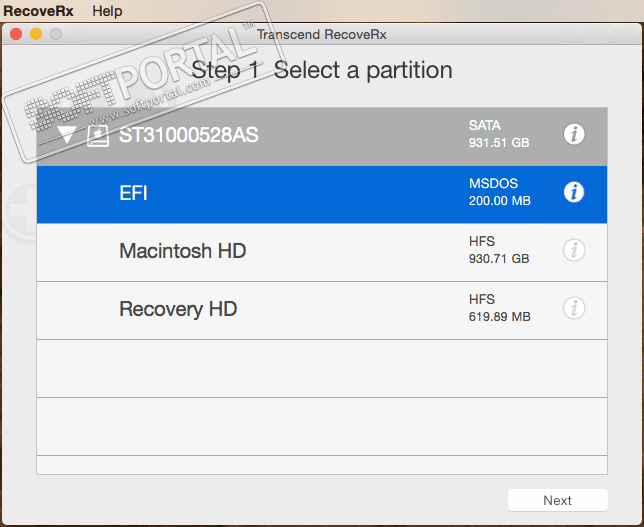Close the Transcend RecoveRx window

tap(15, 34)
